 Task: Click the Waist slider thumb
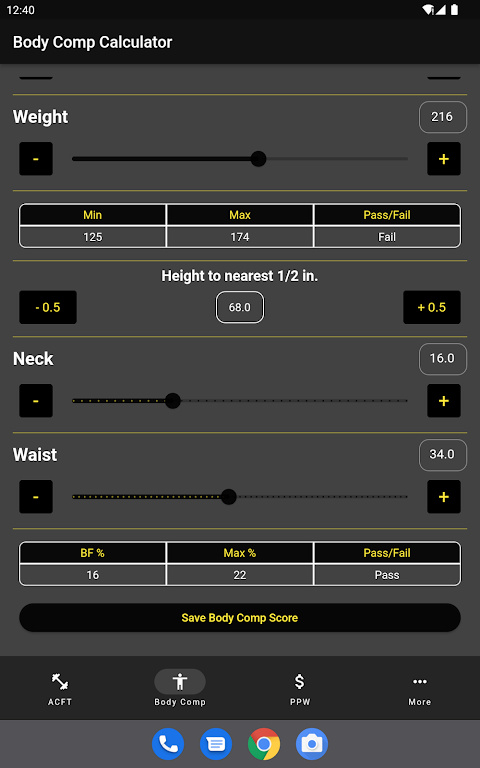point(229,497)
